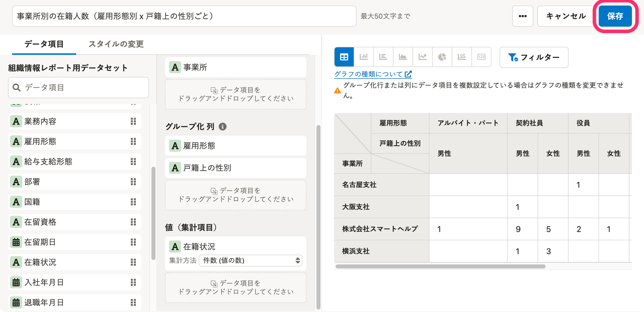This screenshot has width=644, height=312.
Task: Click the キャンセル button
Action: [x=566, y=16]
